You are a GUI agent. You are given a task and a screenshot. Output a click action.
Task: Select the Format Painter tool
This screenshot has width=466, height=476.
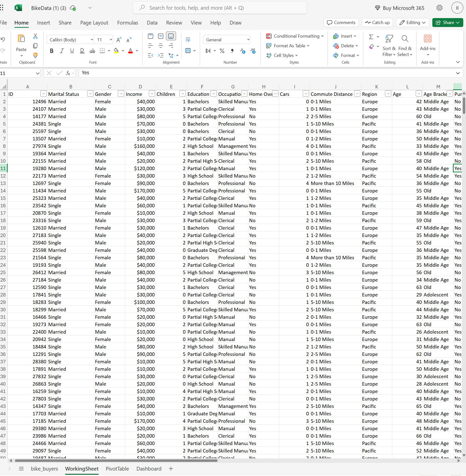[x=35, y=55]
